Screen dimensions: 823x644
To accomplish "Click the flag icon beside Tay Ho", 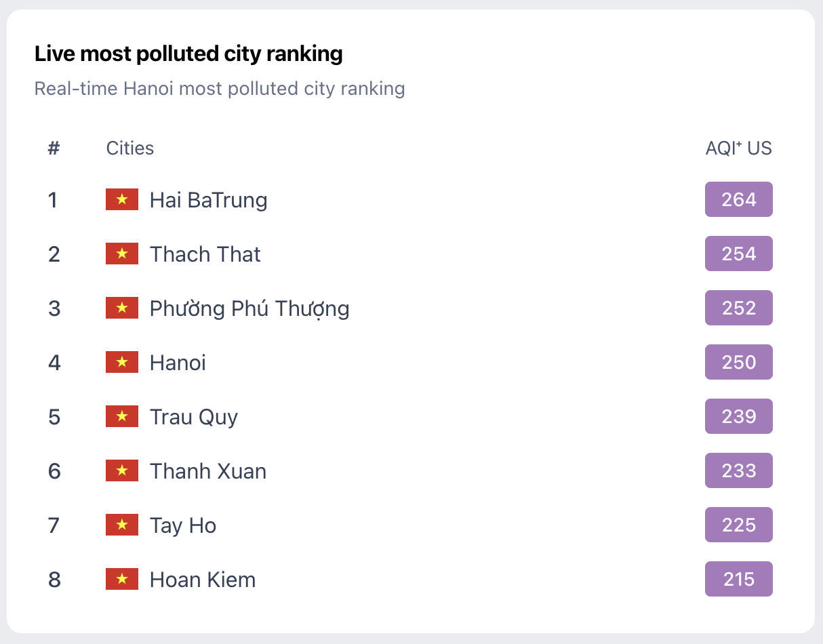I will coord(122,525).
